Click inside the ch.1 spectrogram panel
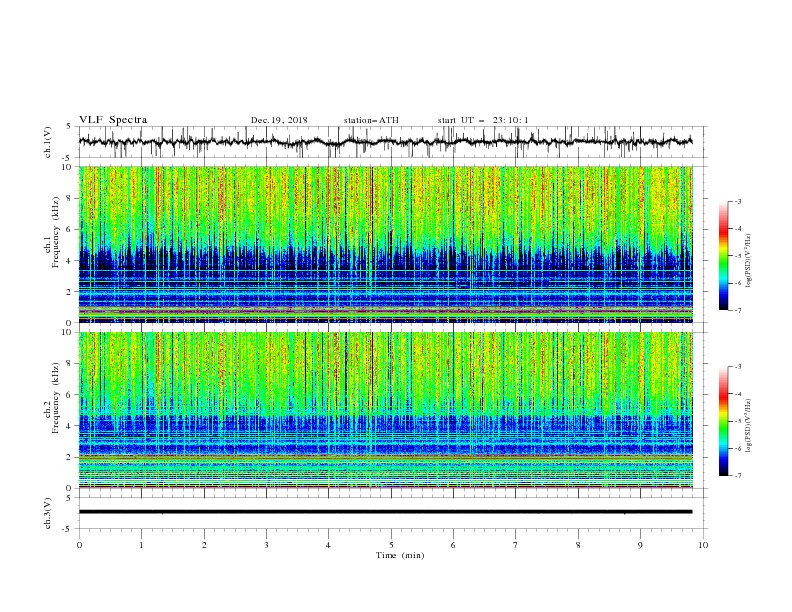 [x=386, y=244]
